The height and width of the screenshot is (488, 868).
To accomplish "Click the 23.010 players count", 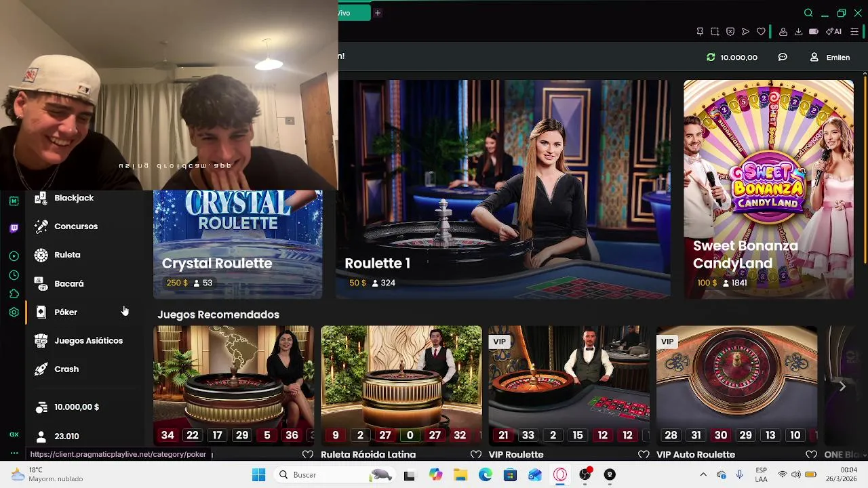I will click(66, 436).
